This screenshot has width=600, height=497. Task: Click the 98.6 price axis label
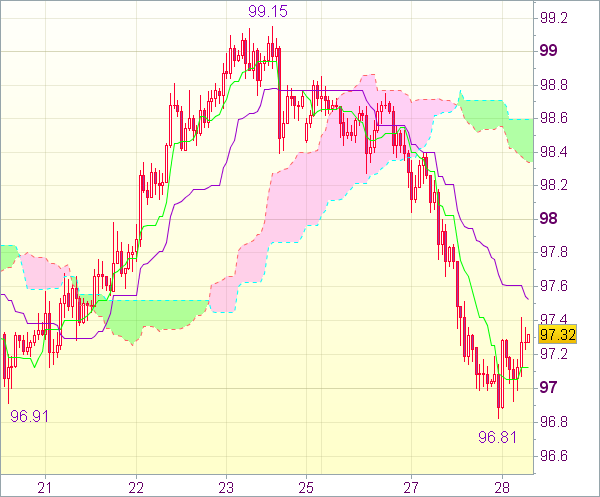pyautogui.click(x=553, y=118)
